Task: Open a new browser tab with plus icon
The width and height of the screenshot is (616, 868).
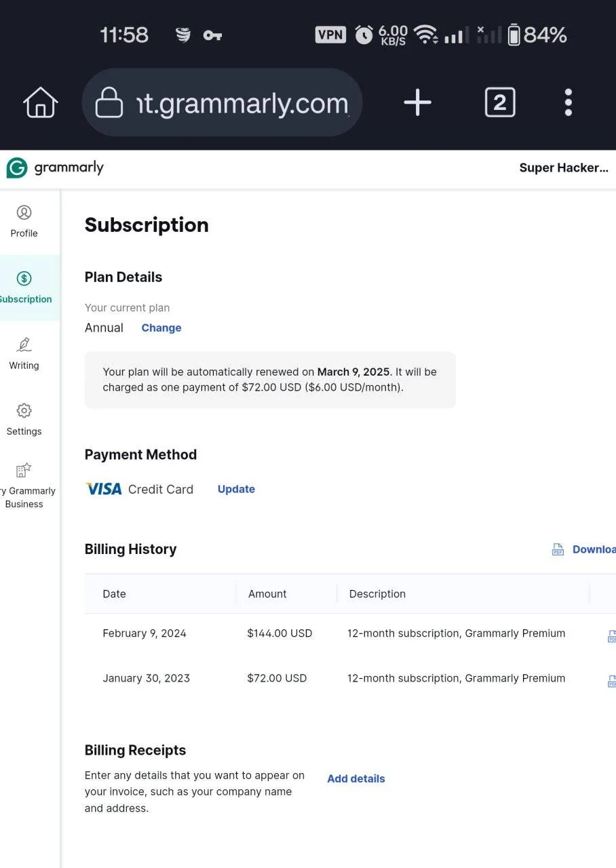Action: (417, 103)
